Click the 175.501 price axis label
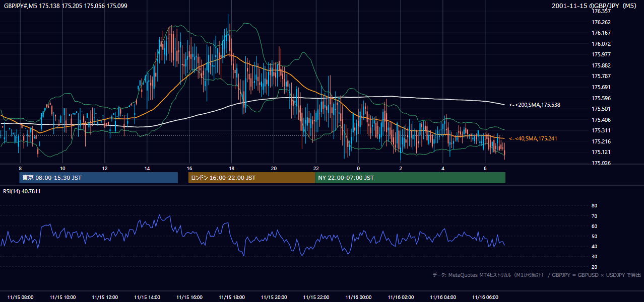This screenshot has width=644, height=302. (x=601, y=109)
